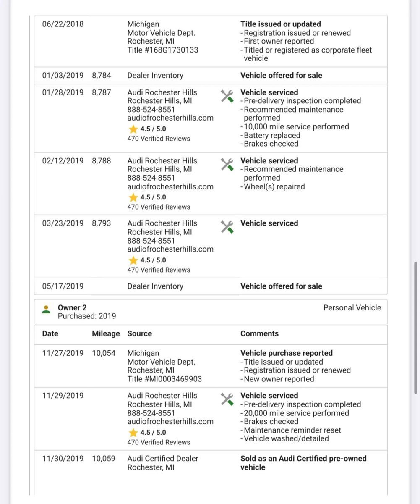
Task: Click wrench icon for 03/23/2019 service
Action: pos(227,227)
